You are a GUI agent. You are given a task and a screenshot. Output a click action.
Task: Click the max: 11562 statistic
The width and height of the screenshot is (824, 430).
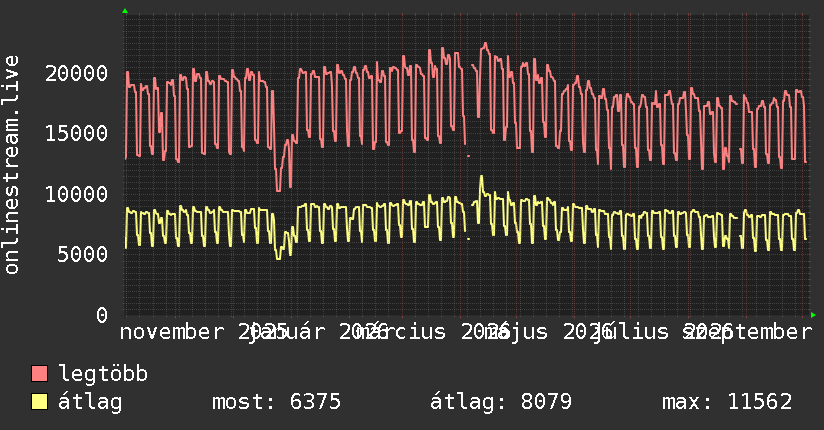(727, 402)
